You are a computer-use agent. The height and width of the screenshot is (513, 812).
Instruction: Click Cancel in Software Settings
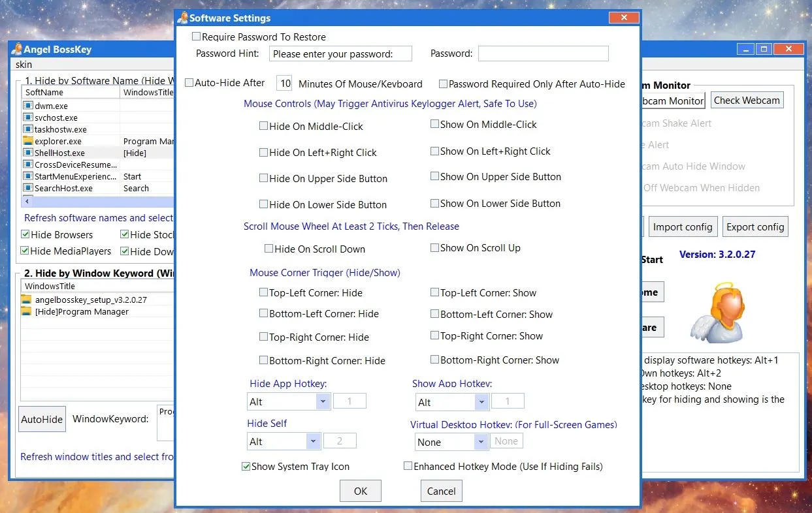point(442,491)
